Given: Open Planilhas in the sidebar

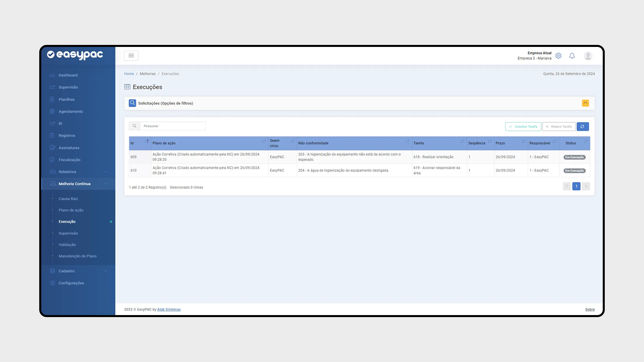Looking at the screenshot, I should [x=66, y=99].
